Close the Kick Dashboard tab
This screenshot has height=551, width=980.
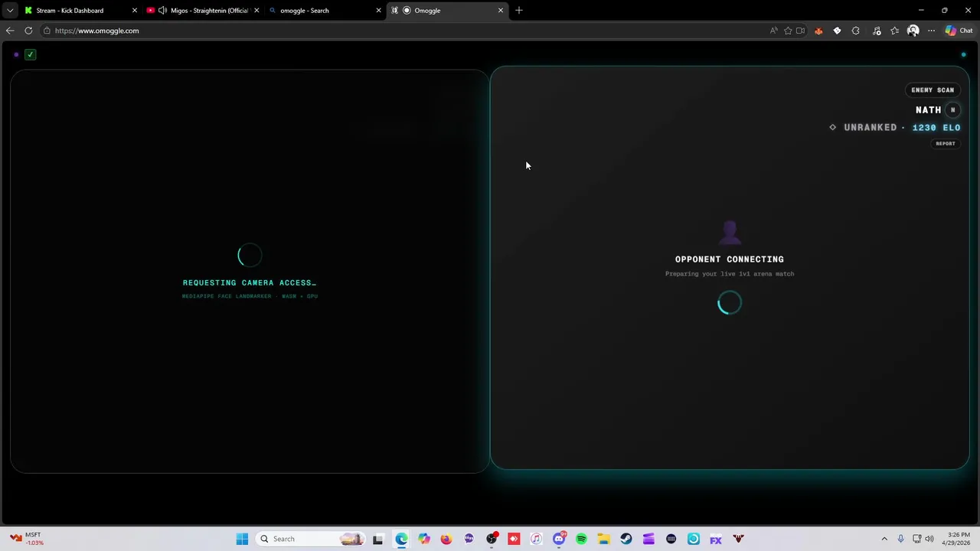[134, 11]
